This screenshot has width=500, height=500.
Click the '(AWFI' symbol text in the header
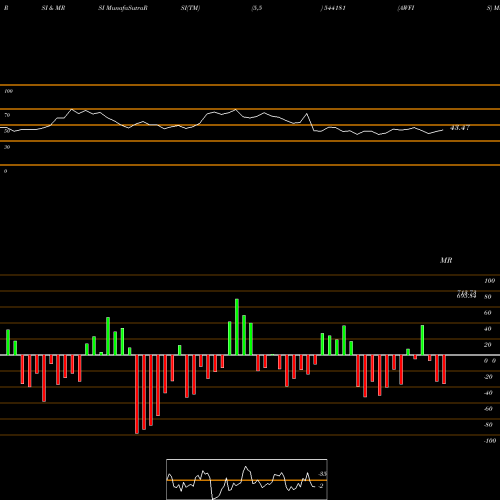406,8
